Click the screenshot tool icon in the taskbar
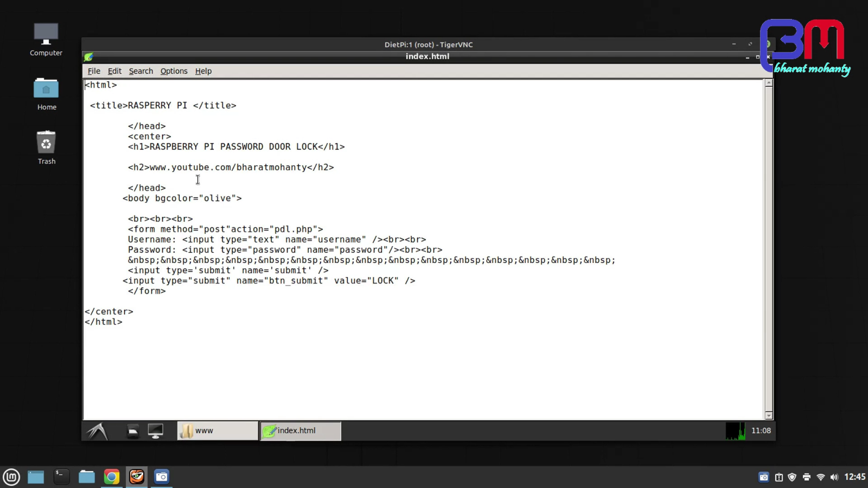 (162, 477)
